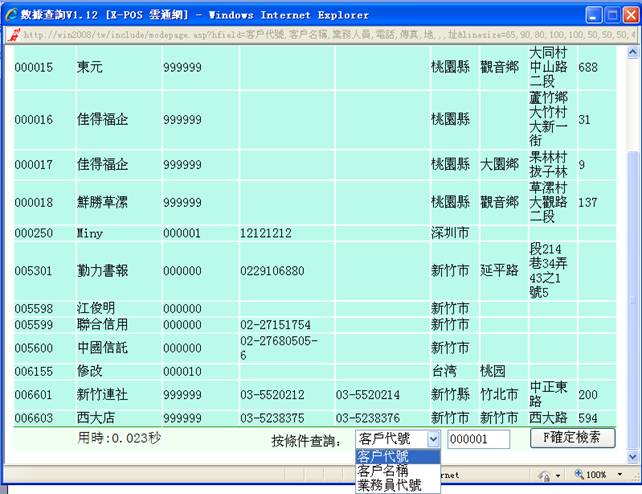The height and width of the screenshot is (494, 642).
Task: Click the search value field containing 000001
Action: pos(478,439)
